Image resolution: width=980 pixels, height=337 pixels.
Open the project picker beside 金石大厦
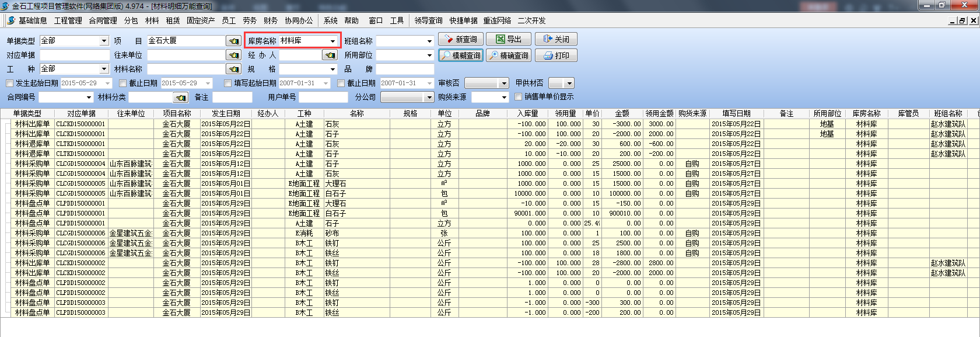[x=233, y=41]
